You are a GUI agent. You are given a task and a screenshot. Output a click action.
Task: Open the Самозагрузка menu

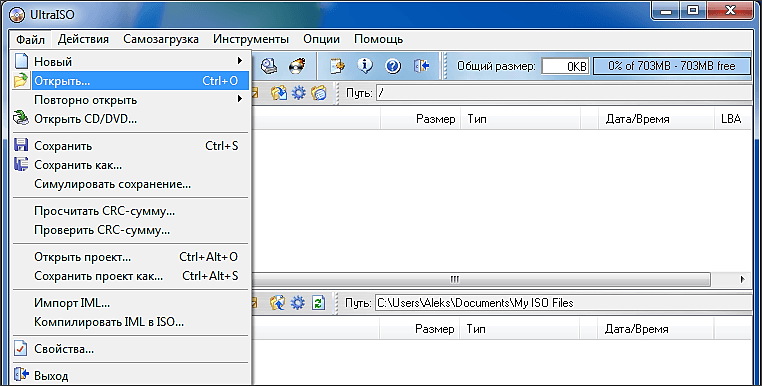tap(161, 39)
